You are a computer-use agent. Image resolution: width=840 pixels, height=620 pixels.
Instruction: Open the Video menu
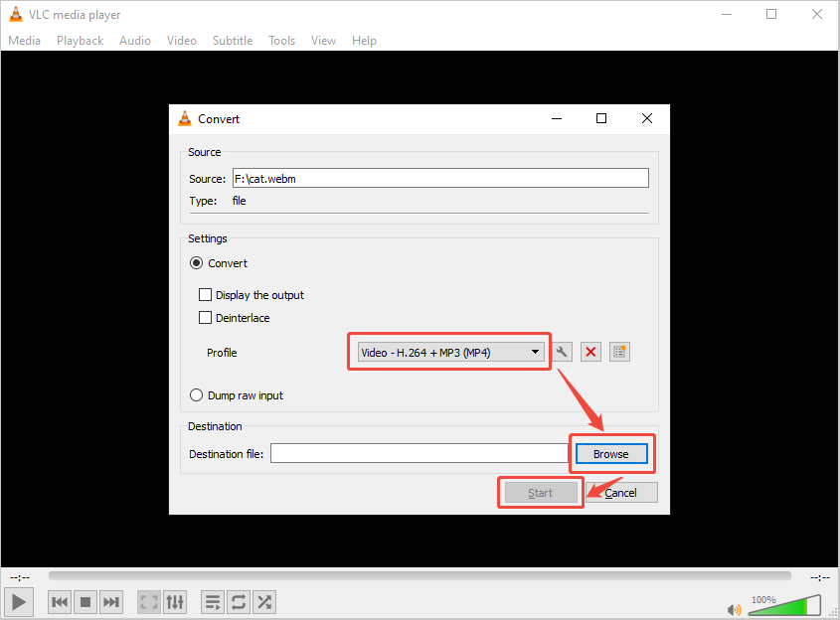pos(182,41)
